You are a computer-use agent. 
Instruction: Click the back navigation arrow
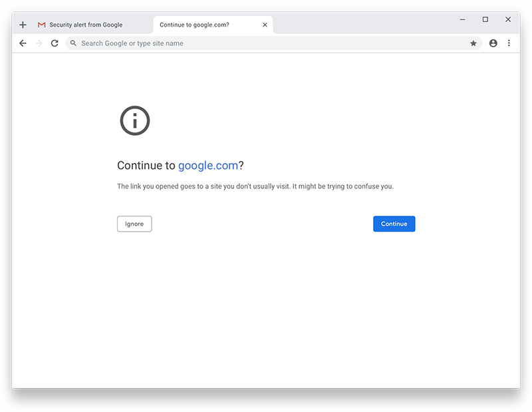point(23,43)
